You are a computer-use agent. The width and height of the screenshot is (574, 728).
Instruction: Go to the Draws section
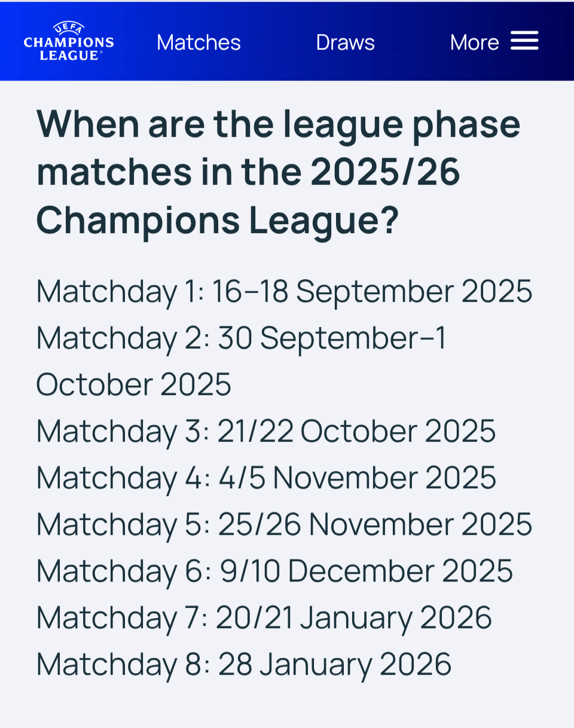(x=346, y=42)
